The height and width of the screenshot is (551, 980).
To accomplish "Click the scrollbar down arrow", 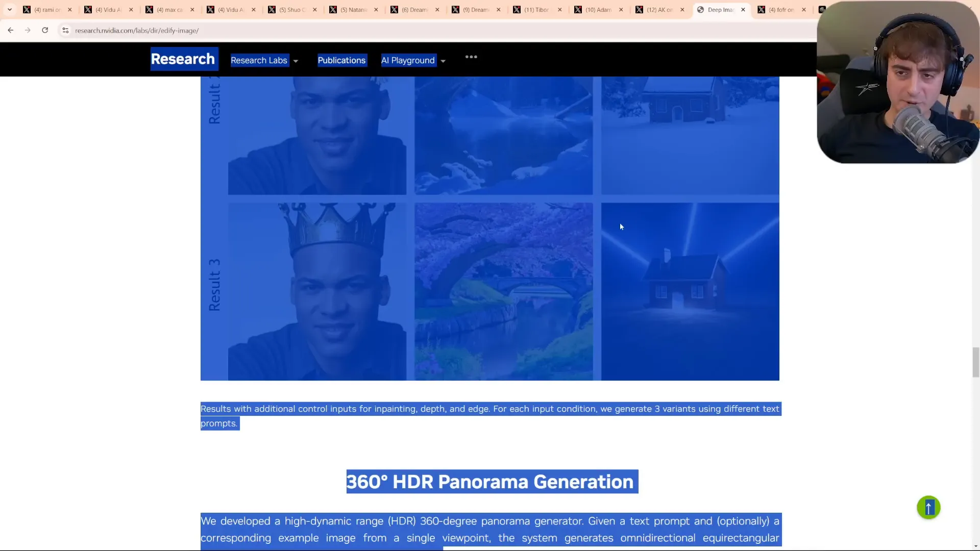I will pyautogui.click(x=975, y=546).
